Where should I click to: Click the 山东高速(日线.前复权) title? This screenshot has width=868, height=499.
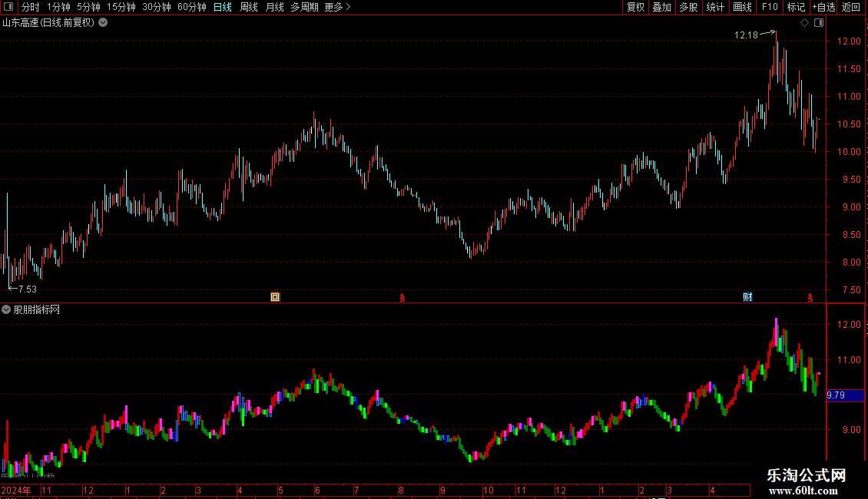coord(48,23)
